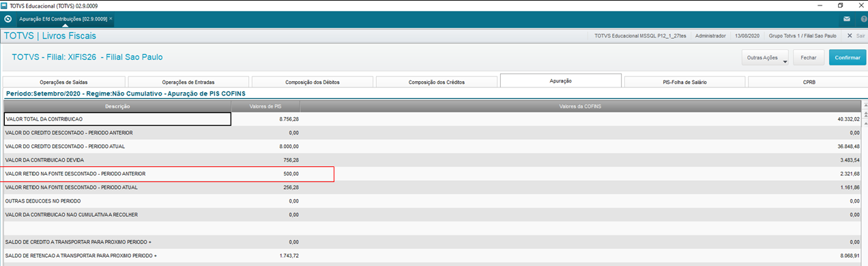Open the CPRB tab
Viewport: 868px width, 266px height.
pyautogui.click(x=808, y=82)
